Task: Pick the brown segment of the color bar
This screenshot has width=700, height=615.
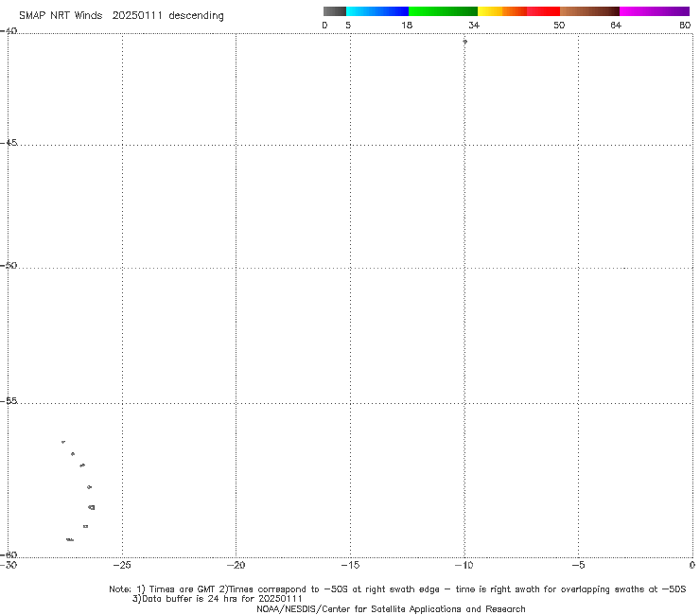Action: click(589, 11)
